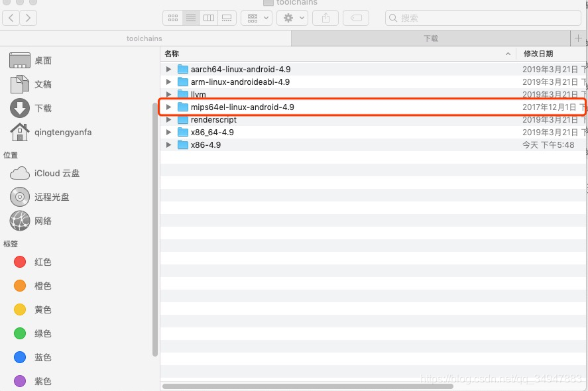The width and height of the screenshot is (588, 391).
Task: Open 文稿 in the sidebar
Action: [30, 84]
